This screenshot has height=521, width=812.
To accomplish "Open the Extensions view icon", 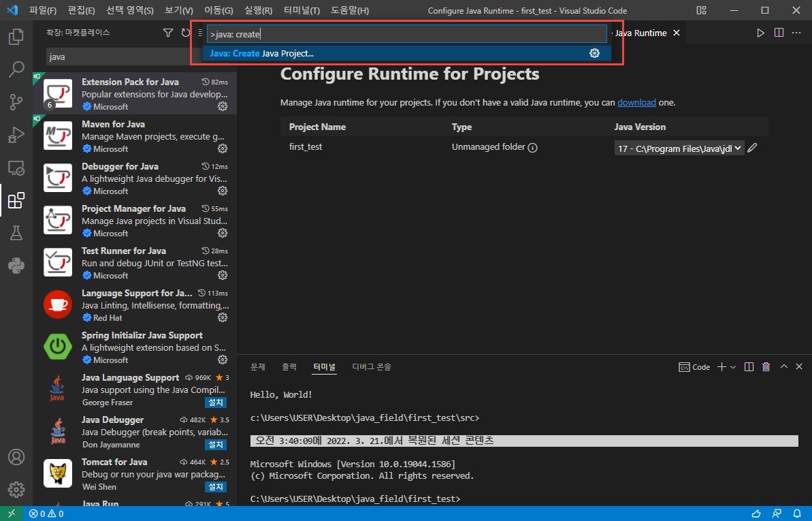I will 16,200.
